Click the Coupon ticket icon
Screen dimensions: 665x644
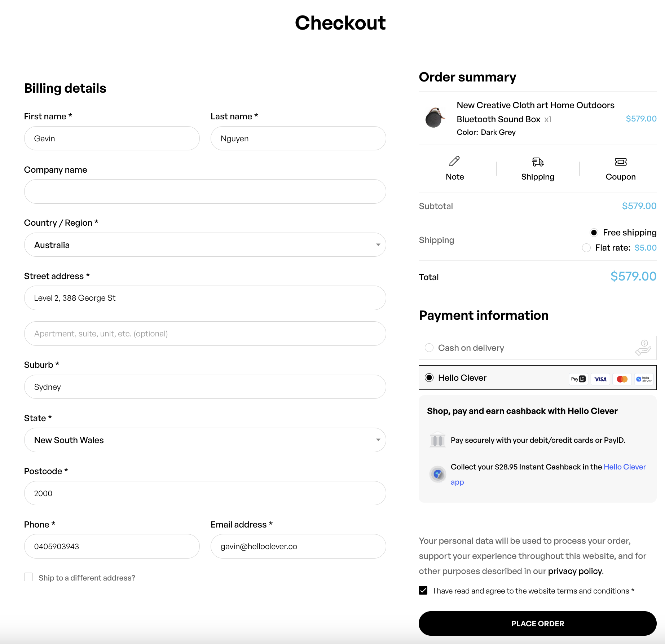[620, 162]
